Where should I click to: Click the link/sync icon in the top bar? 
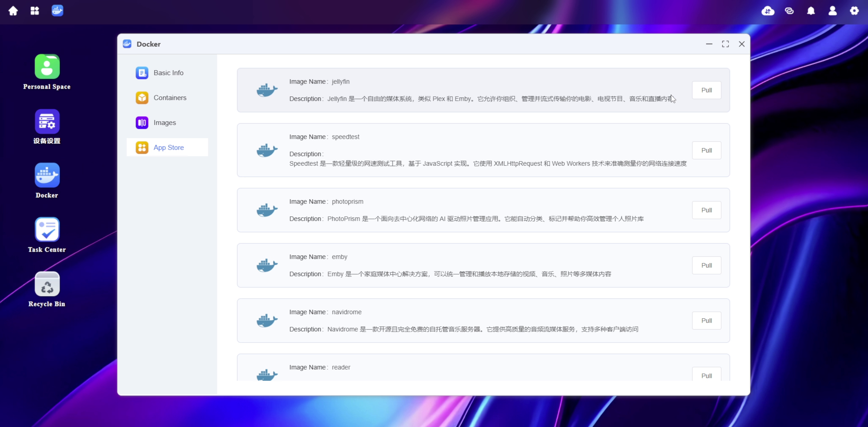tap(789, 11)
